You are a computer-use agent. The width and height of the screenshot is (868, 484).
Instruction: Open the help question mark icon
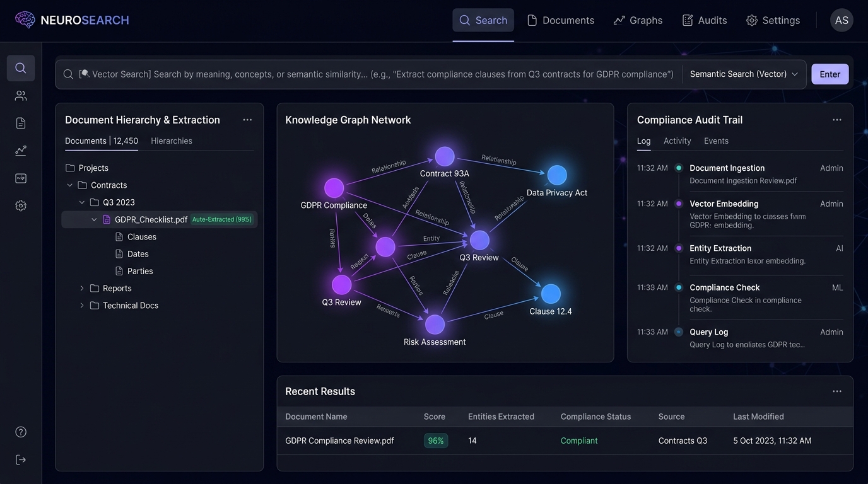pos(21,432)
